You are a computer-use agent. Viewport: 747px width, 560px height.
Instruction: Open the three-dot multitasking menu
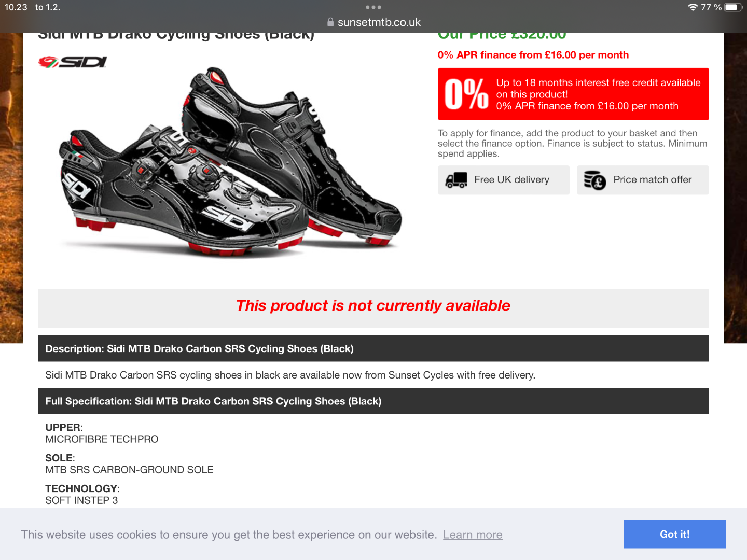point(374,7)
